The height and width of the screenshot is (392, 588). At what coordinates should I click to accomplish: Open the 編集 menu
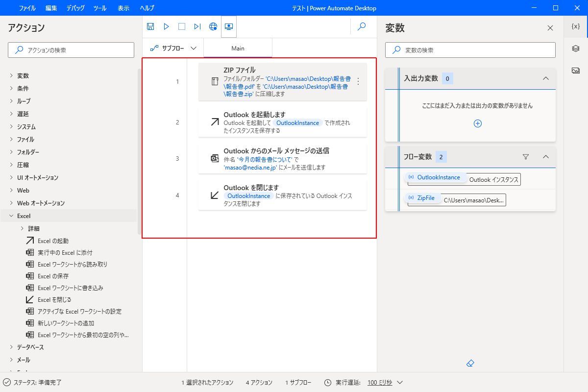[x=51, y=8]
